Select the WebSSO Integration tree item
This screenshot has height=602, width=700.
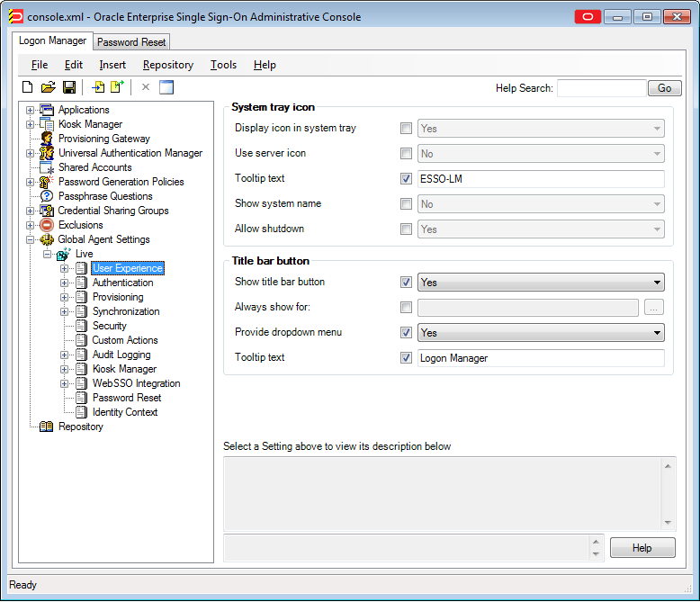[136, 383]
